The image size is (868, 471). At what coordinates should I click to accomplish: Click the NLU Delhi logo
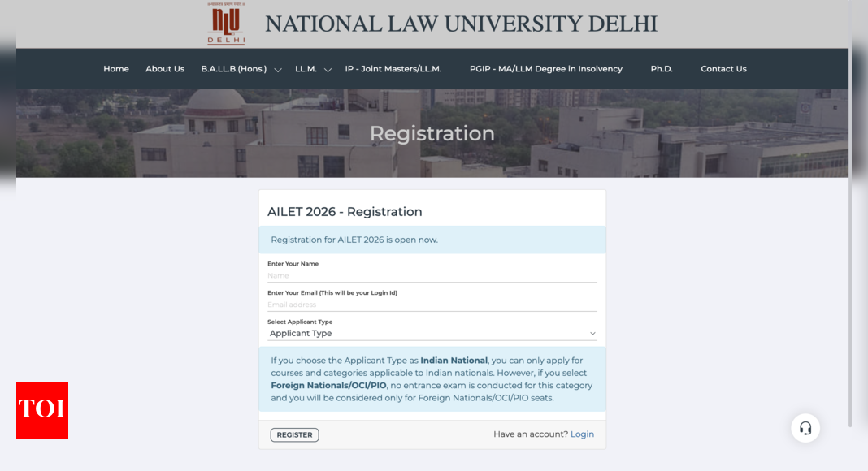[x=226, y=24]
